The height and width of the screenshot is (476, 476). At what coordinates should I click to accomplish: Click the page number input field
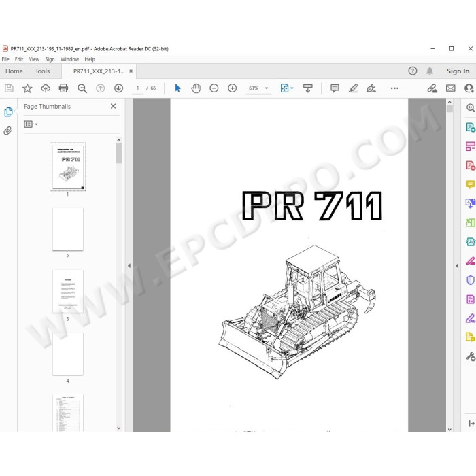[x=137, y=88]
